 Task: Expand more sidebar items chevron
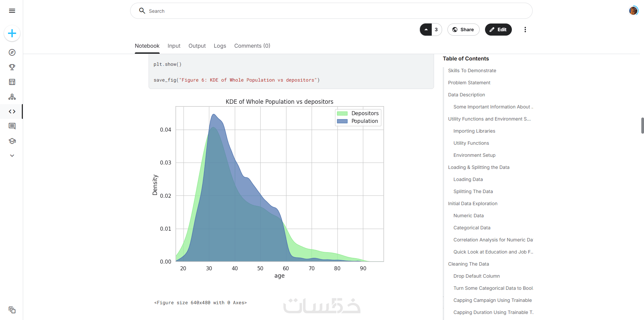point(12,156)
